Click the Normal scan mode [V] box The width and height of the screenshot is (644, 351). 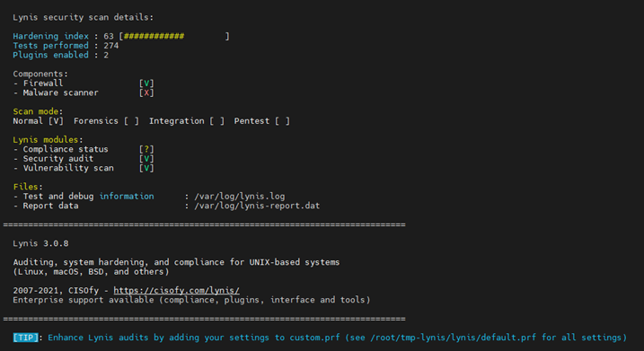click(x=56, y=121)
